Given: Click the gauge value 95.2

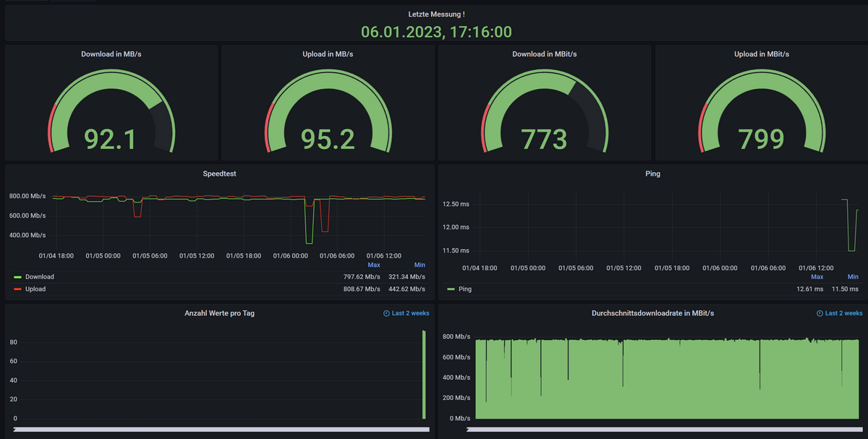Looking at the screenshot, I should [328, 139].
